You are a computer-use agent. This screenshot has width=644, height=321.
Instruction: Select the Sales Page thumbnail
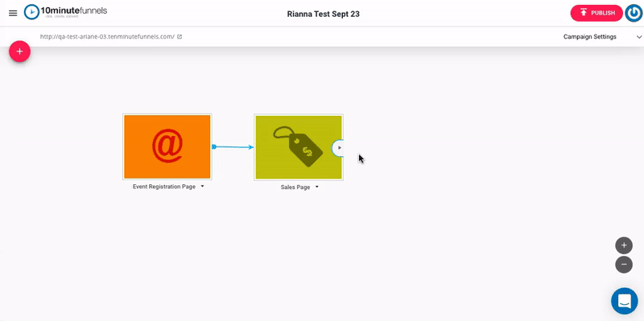point(299,147)
